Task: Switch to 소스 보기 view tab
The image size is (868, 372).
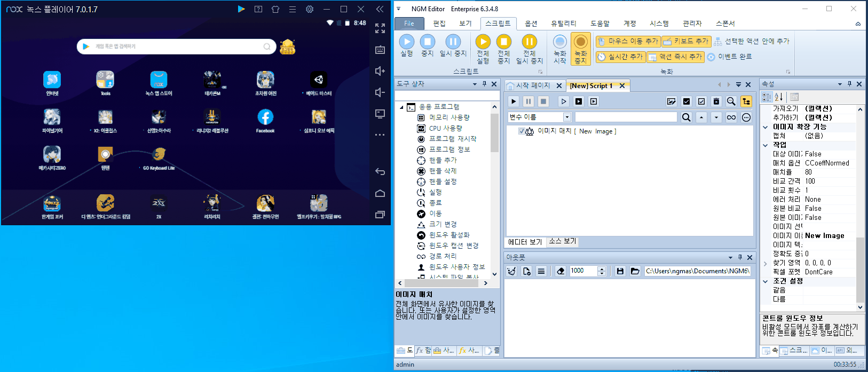Action: pyautogui.click(x=563, y=241)
